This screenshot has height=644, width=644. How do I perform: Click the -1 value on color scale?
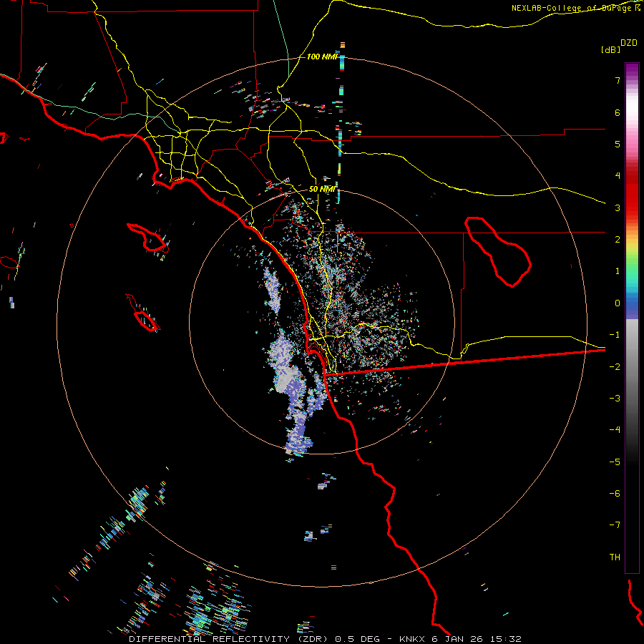click(615, 335)
